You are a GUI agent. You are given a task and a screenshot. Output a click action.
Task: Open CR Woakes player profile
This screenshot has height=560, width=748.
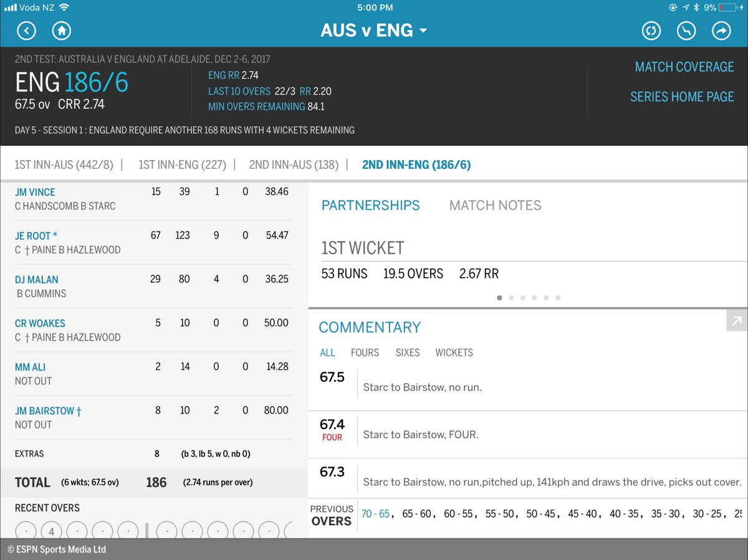[40, 323]
